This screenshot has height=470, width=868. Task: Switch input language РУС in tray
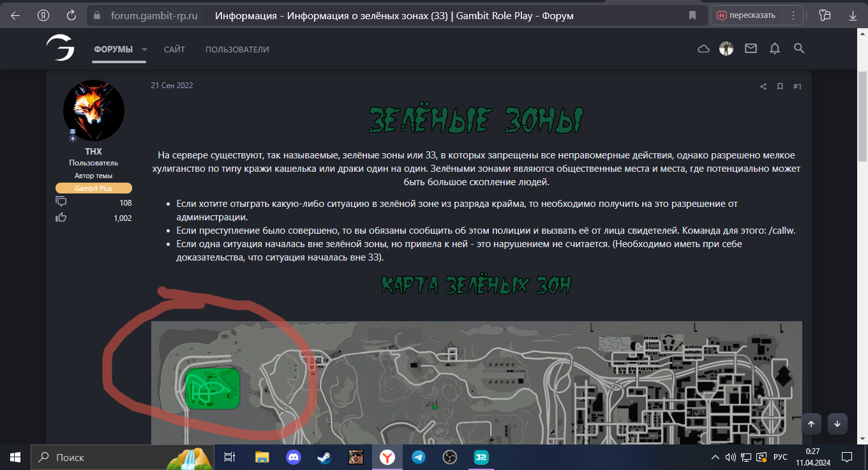(780, 457)
